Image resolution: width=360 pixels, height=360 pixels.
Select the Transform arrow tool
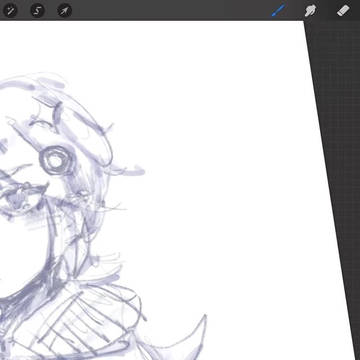pos(65,11)
